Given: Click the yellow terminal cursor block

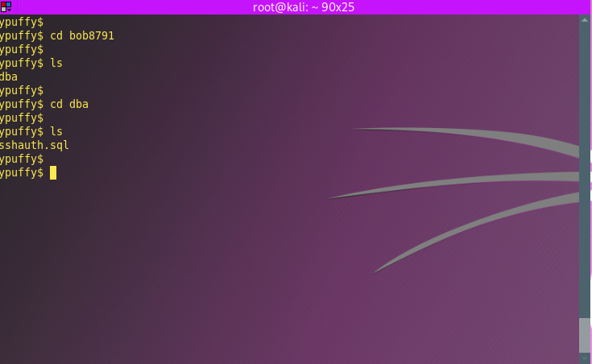Looking at the screenshot, I should (53, 173).
